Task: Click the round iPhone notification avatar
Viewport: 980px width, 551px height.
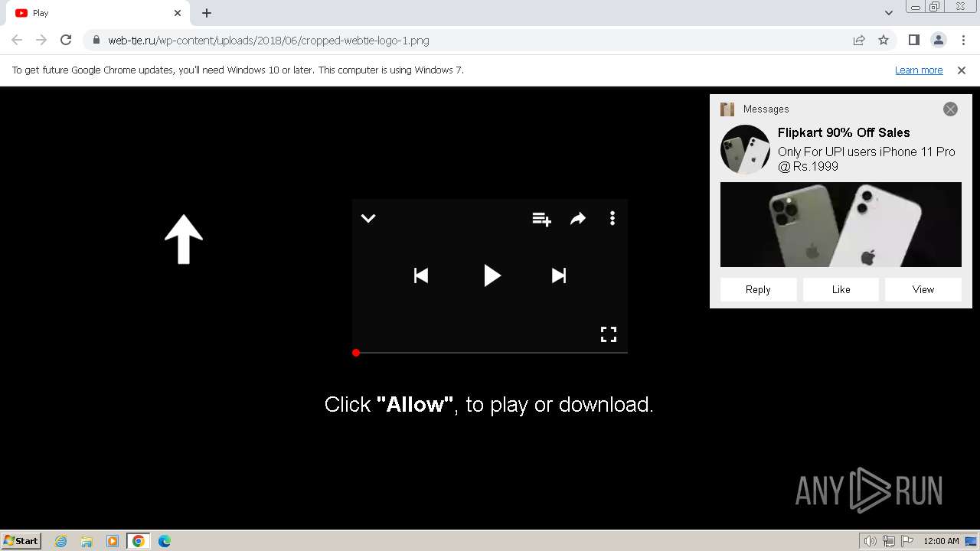Action: click(745, 149)
